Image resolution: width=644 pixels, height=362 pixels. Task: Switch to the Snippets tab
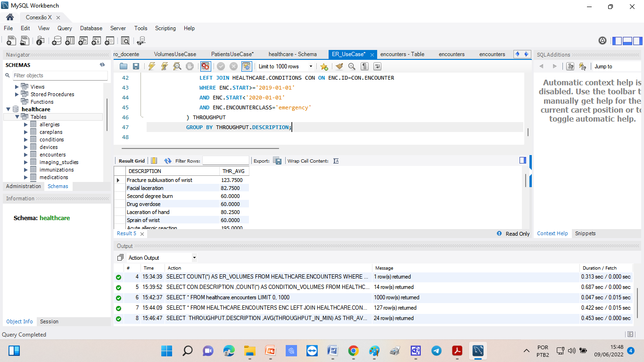[585, 233]
